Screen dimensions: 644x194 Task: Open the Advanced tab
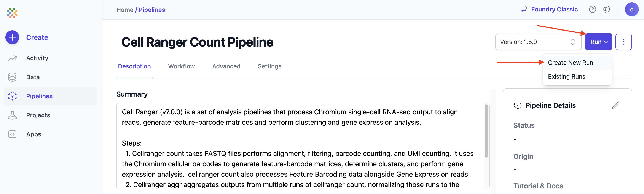226,66
